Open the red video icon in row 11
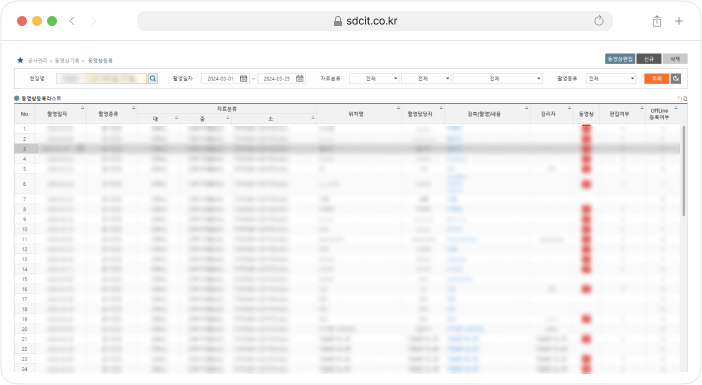 pos(586,239)
